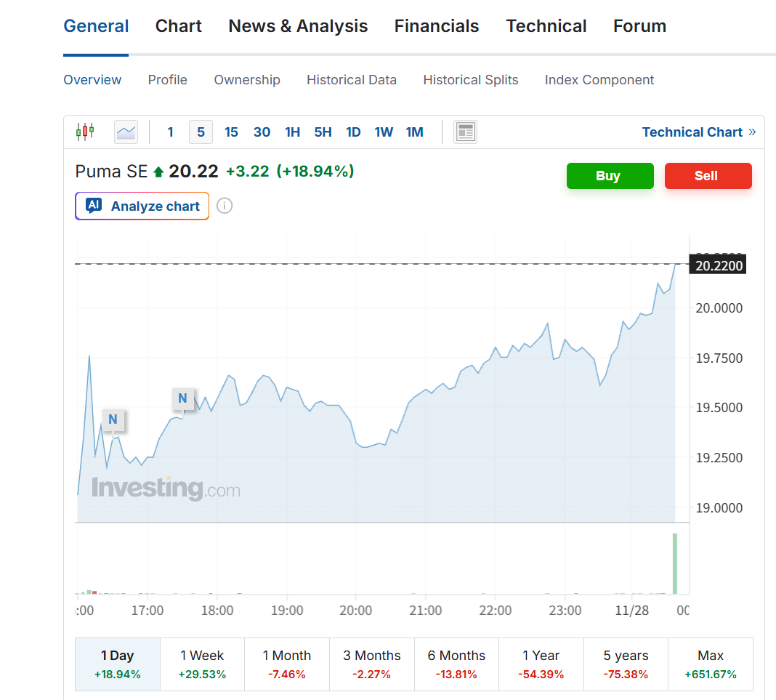776x700 pixels.
Task: Select the 15-minute interval
Action: pyautogui.click(x=231, y=132)
